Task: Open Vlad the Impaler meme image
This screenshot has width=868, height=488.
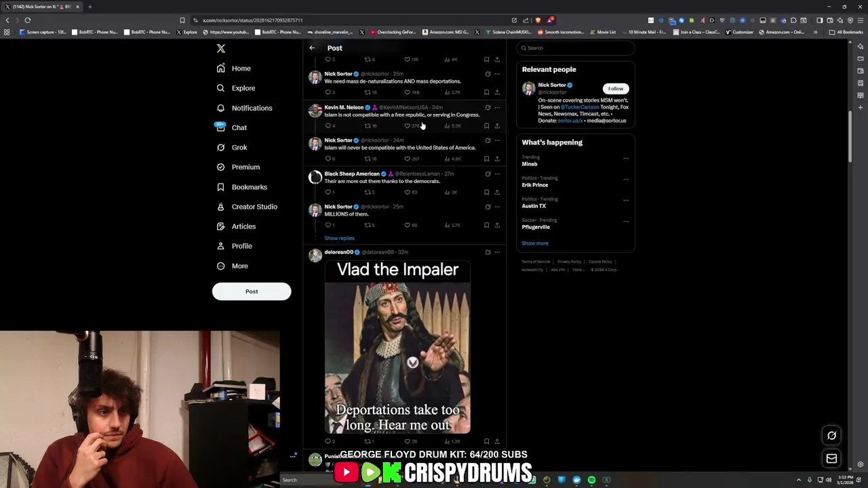Action: [x=397, y=346]
